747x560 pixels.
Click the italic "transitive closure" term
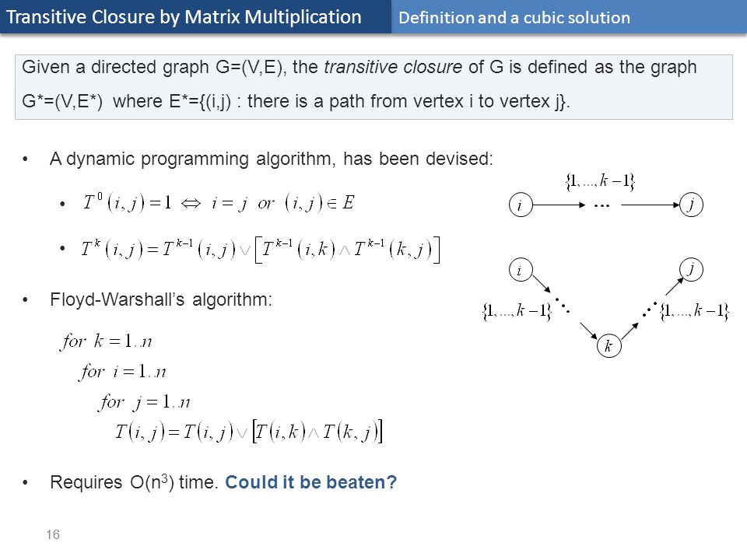click(x=392, y=67)
